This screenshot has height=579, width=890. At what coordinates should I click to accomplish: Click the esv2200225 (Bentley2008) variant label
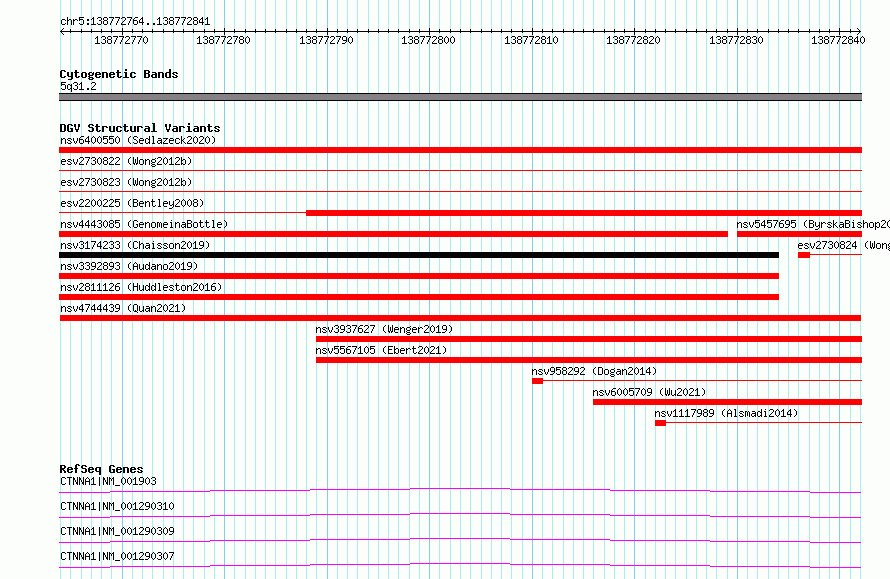pyautogui.click(x=132, y=203)
